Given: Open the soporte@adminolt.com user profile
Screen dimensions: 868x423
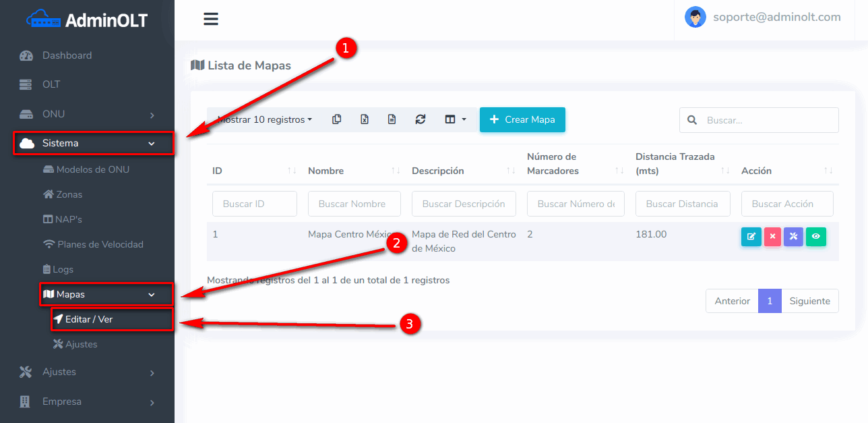Looking at the screenshot, I should click(763, 18).
